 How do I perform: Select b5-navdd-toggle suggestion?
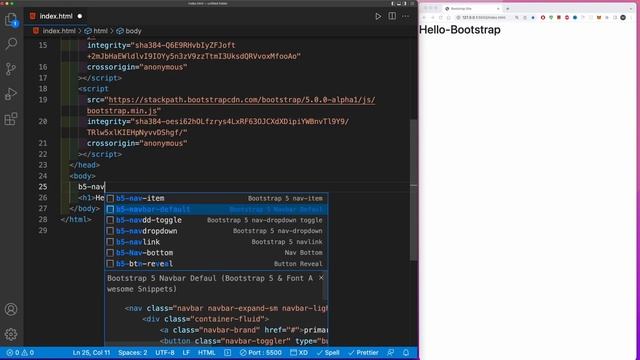pyautogui.click(x=216, y=220)
